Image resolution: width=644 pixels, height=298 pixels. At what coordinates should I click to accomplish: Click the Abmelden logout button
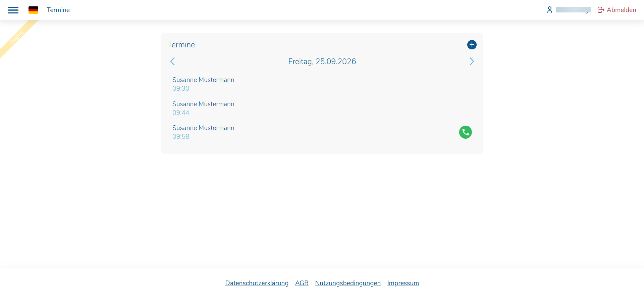click(617, 10)
